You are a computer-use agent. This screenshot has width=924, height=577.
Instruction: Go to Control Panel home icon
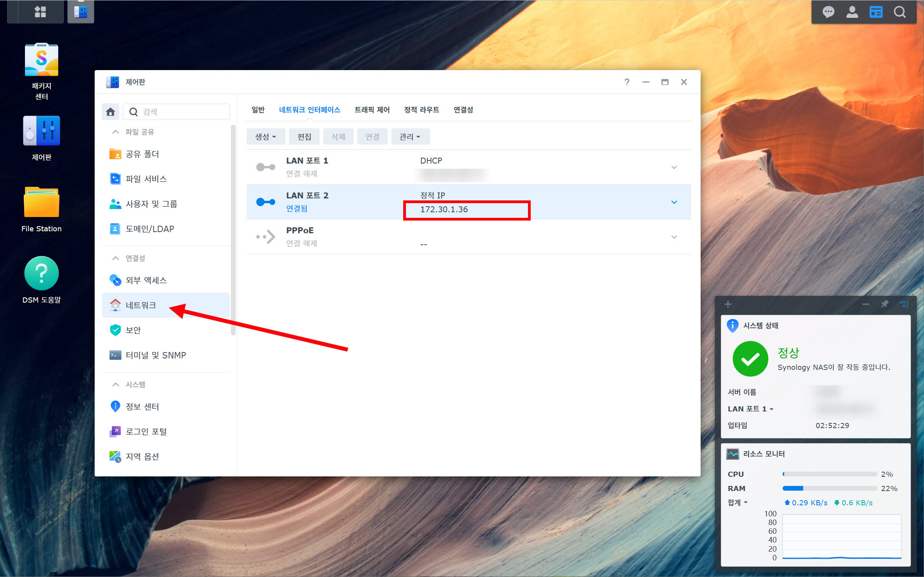tap(110, 112)
